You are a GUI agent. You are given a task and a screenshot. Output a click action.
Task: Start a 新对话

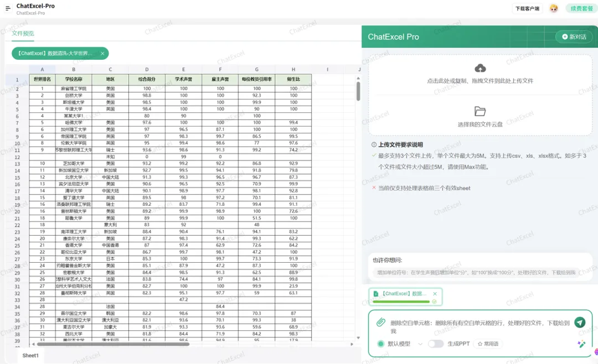coord(574,37)
